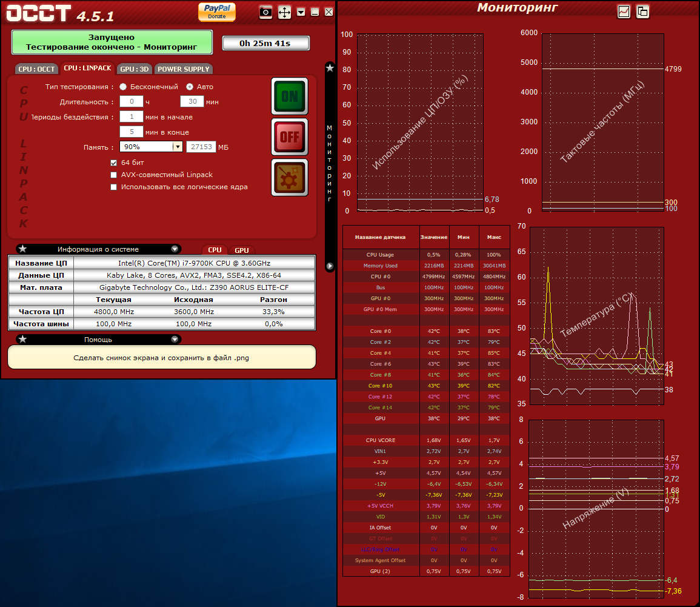Click the Значение column header

tap(434, 237)
